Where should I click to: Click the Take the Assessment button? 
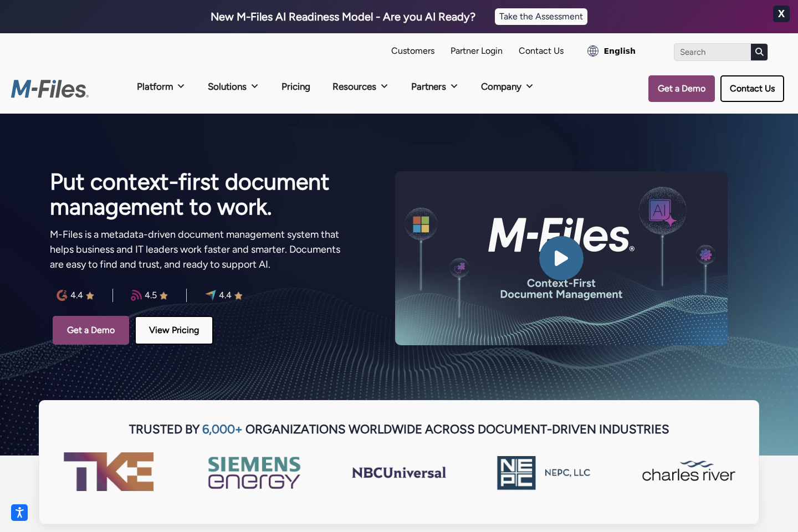pyautogui.click(x=541, y=17)
